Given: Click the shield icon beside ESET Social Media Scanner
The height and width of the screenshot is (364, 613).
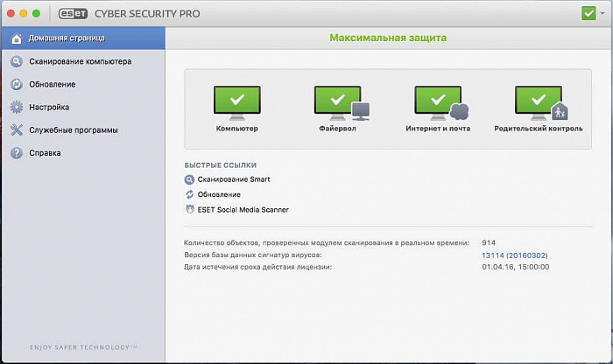Looking at the screenshot, I should pyautogui.click(x=189, y=210).
